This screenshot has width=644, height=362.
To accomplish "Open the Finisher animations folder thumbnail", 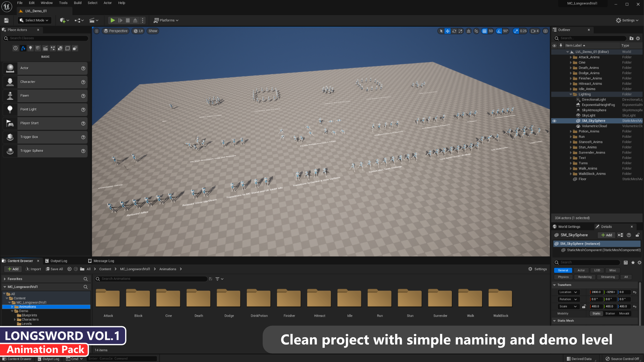I will [289, 298].
